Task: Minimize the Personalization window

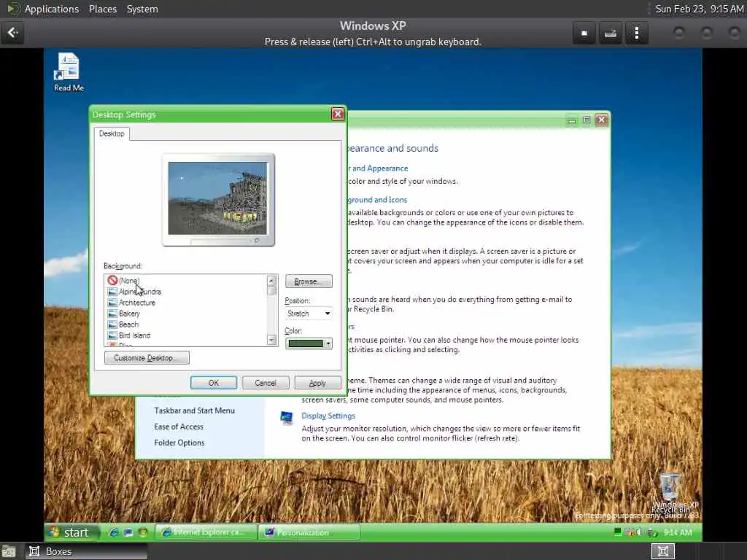Action: click(572, 120)
